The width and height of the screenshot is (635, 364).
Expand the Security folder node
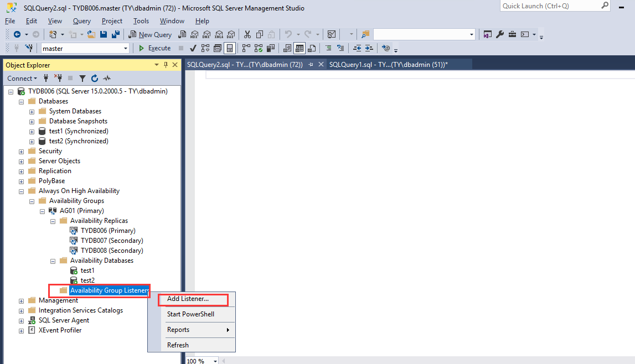(21, 152)
